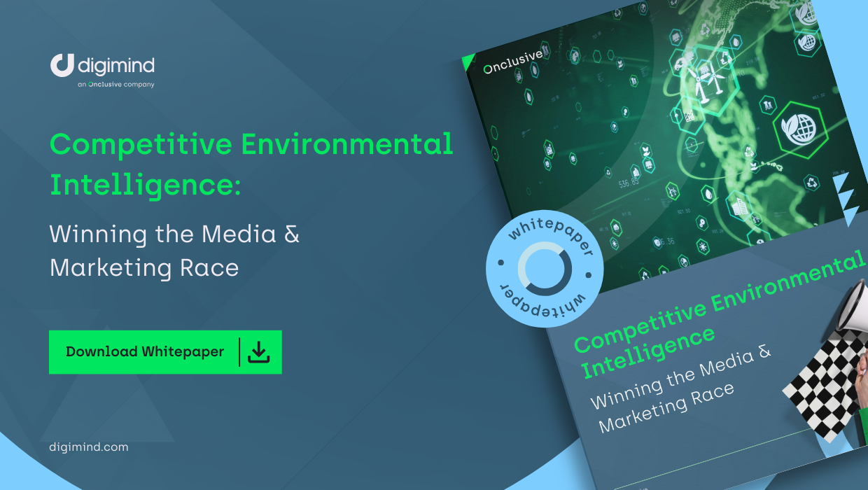Image resolution: width=868 pixels, height=490 pixels.
Task: Expand the blue ring inside the whitepaper badge
Action: pos(545,267)
